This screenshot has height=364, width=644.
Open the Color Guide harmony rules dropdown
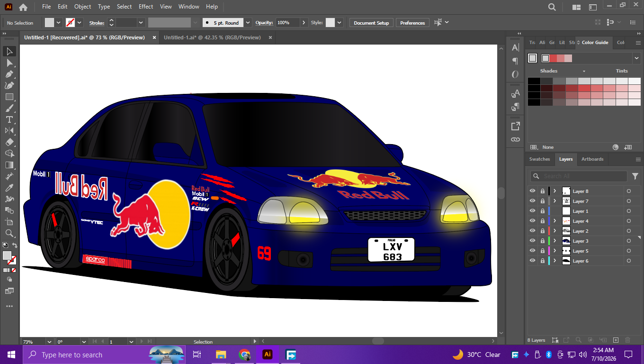point(636,58)
